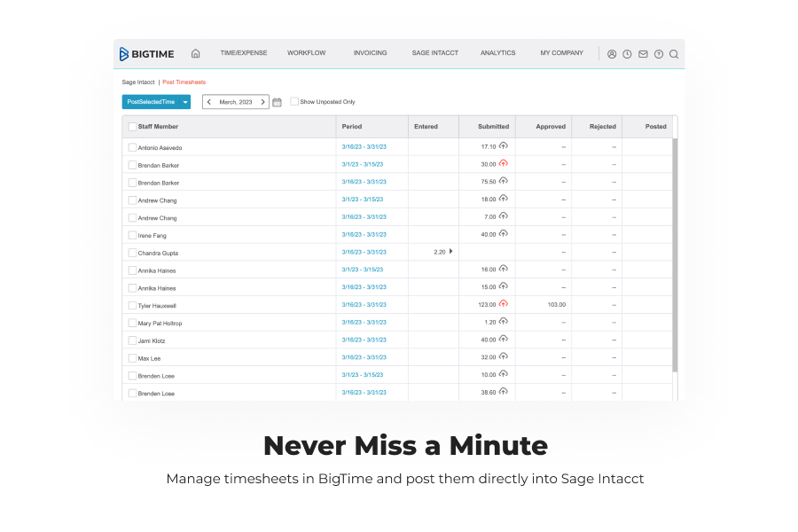Go to next month after March, 2023
This screenshot has height=532, width=798.
262,102
